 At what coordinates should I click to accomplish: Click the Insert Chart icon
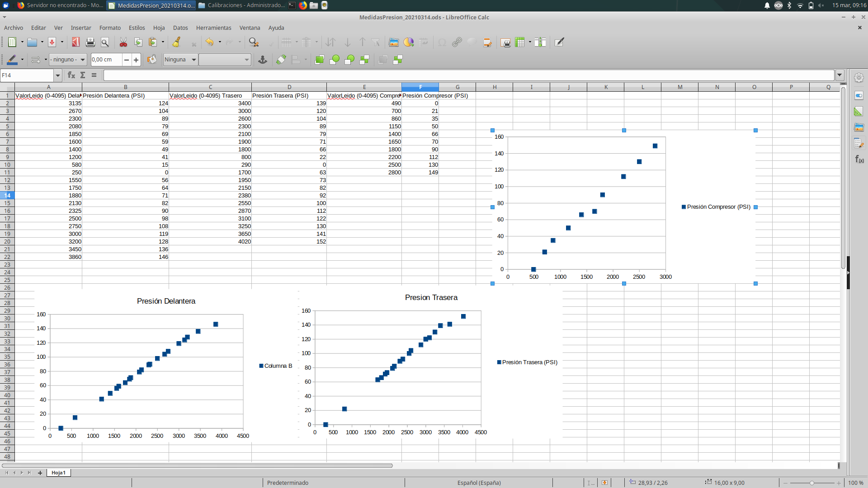click(x=409, y=42)
